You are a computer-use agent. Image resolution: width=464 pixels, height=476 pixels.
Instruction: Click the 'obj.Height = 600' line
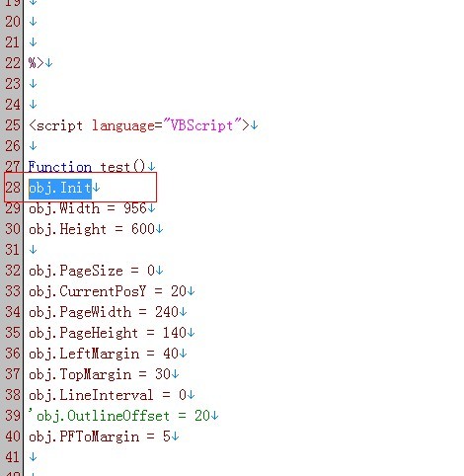[92, 229]
